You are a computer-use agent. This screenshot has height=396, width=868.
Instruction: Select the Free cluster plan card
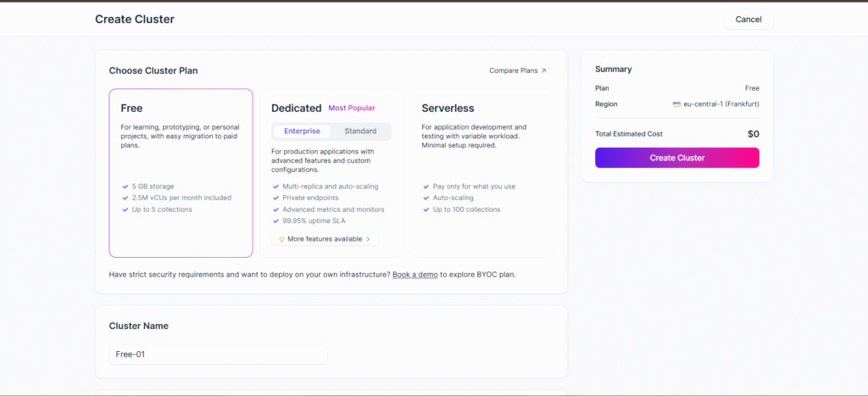[181, 172]
